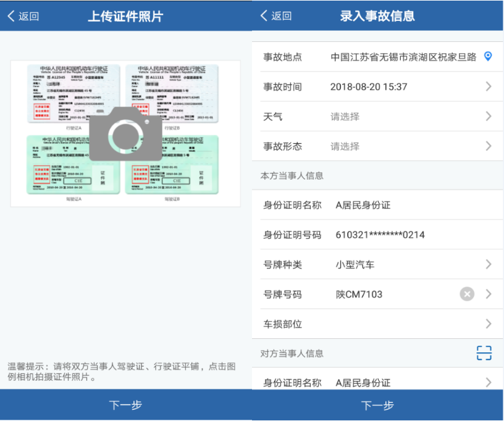The height and width of the screenshot is (421, 504).
Task: Tap the back arrow on 录入事故信息 screen
Action: tap(264, 15)
